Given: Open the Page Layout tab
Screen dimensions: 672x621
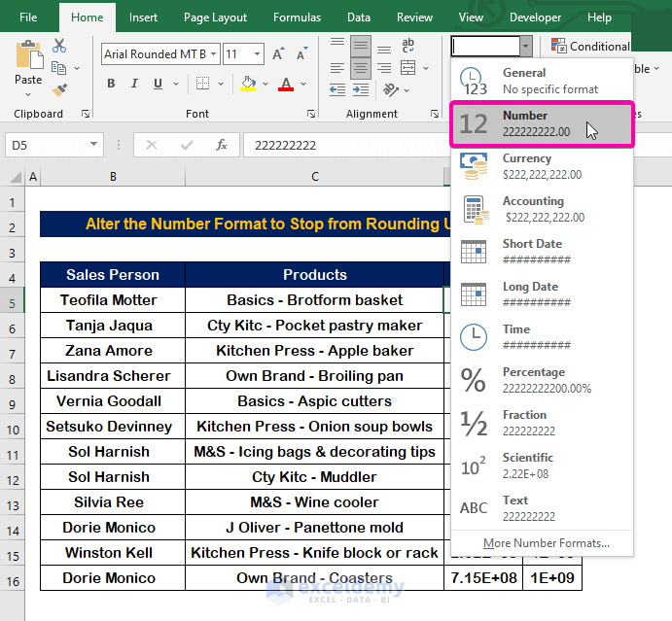Looking at the screenshot, I should point(215,17).
